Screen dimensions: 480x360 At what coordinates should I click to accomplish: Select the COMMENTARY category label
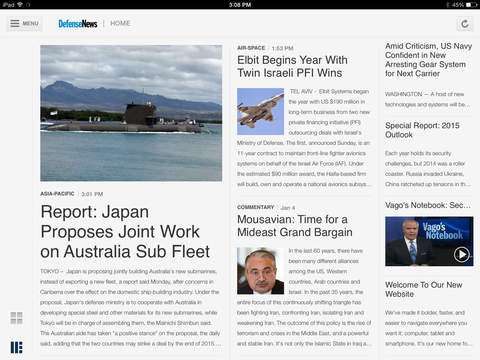(255, 207)
